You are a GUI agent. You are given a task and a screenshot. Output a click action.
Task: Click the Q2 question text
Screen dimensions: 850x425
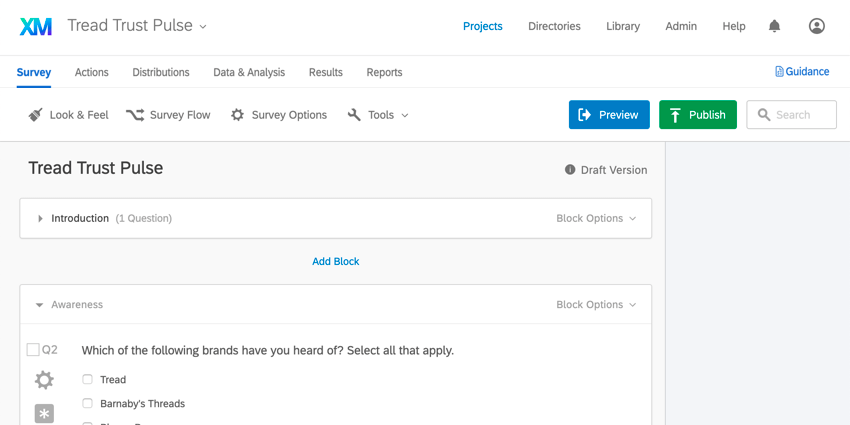point(268,350)
